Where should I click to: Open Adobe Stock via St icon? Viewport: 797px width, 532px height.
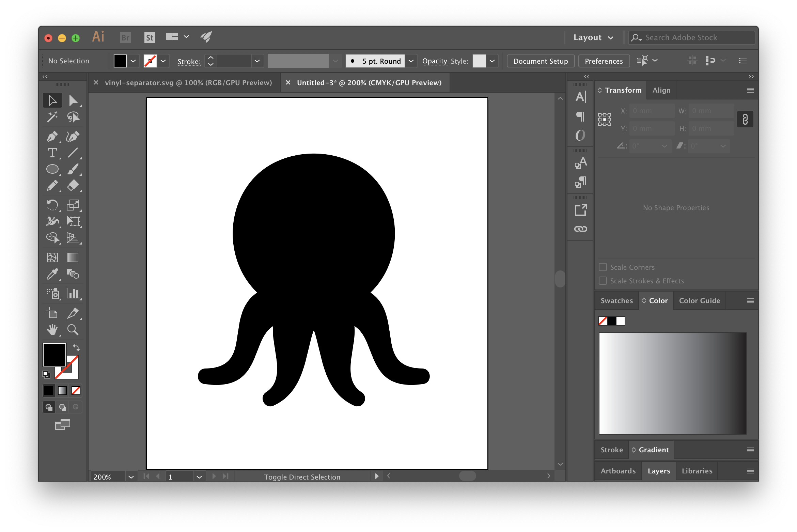coord(150,37)
